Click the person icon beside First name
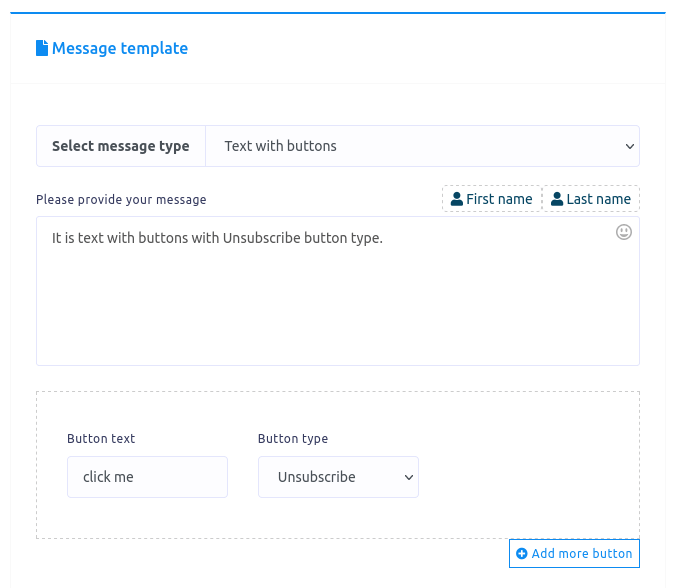 (x=457, y=199)
